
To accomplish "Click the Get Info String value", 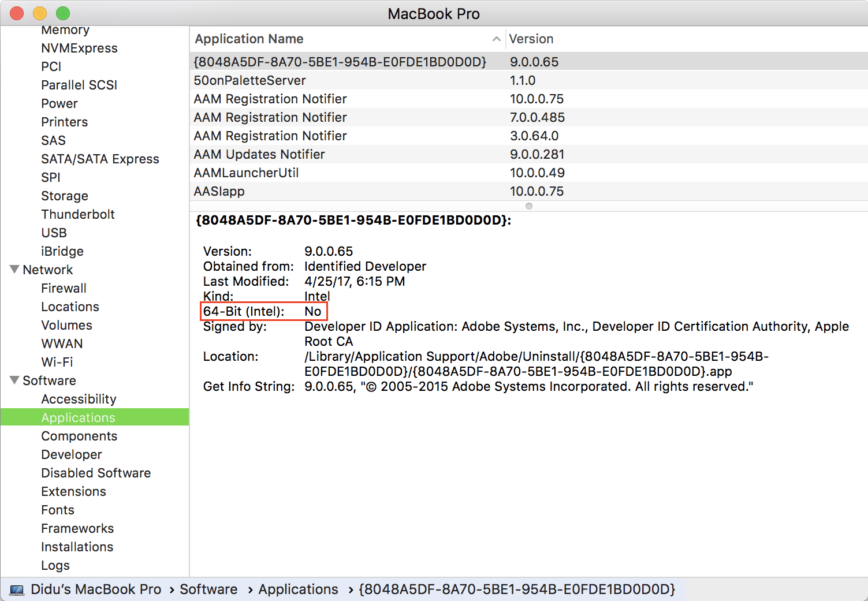I will click(528, 386).
